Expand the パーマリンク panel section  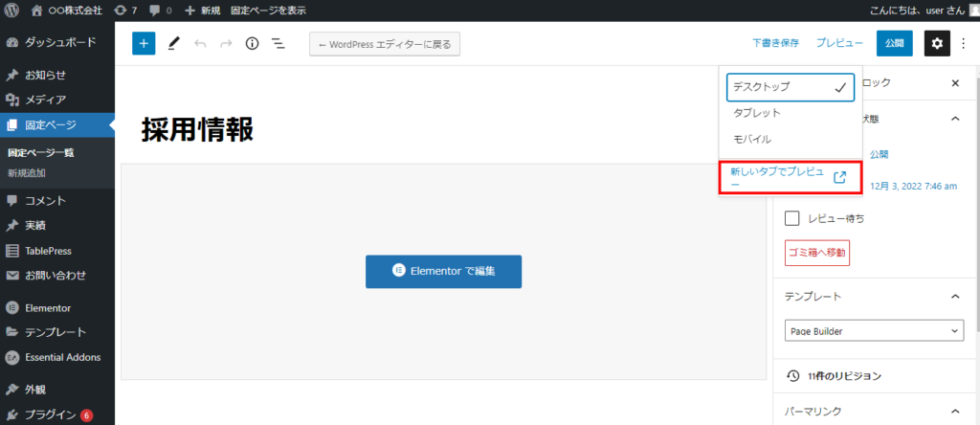click(954, 412)
